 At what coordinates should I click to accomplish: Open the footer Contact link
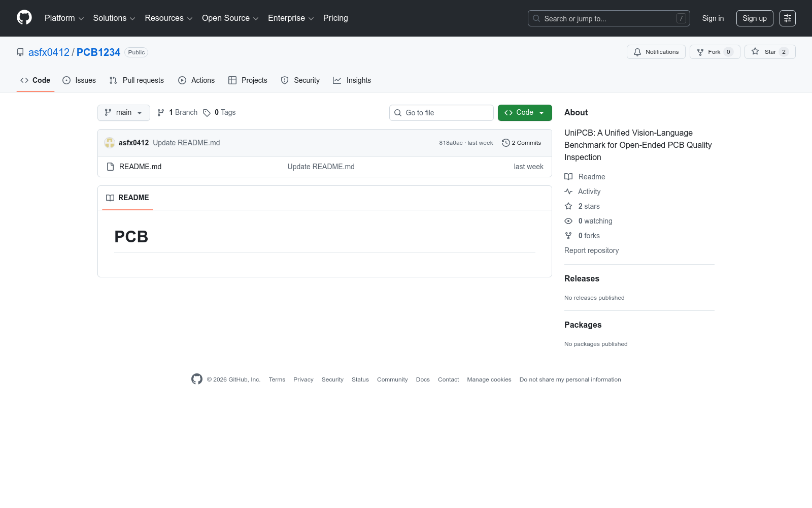click(x=449, y=379)
